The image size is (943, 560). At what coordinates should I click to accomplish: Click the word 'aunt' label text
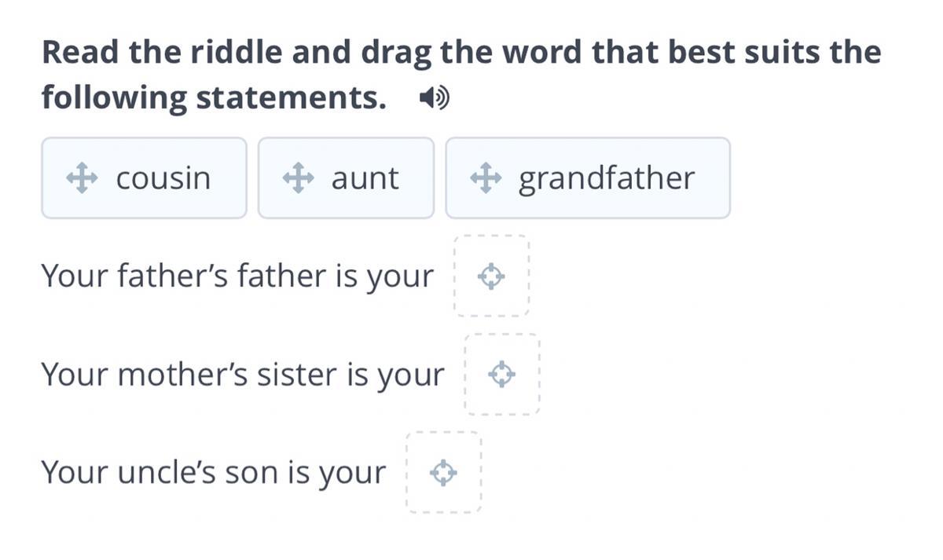coord(365,178)
